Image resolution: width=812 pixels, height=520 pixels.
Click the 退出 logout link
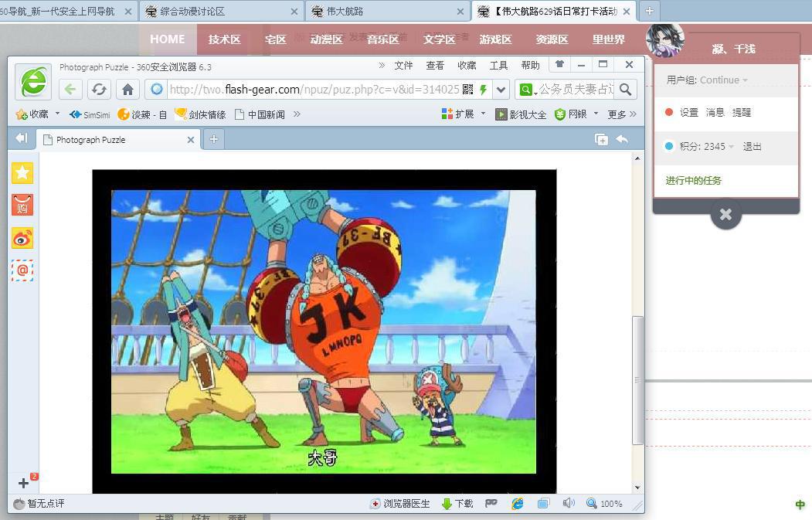[752, 147]
